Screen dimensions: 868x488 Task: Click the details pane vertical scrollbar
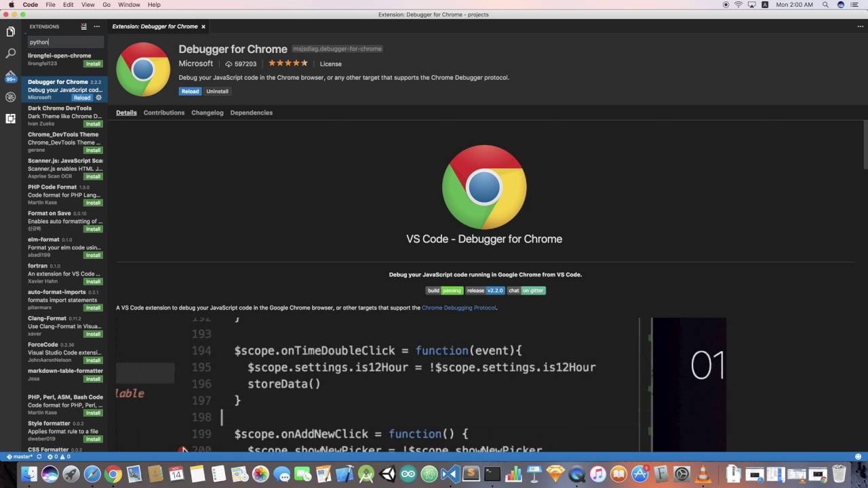point(865,146)
